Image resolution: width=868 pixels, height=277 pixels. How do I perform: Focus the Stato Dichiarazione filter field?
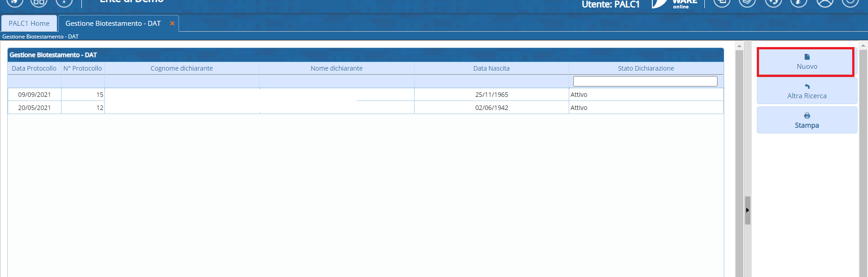pyautogui.click(x=645, y=81)
